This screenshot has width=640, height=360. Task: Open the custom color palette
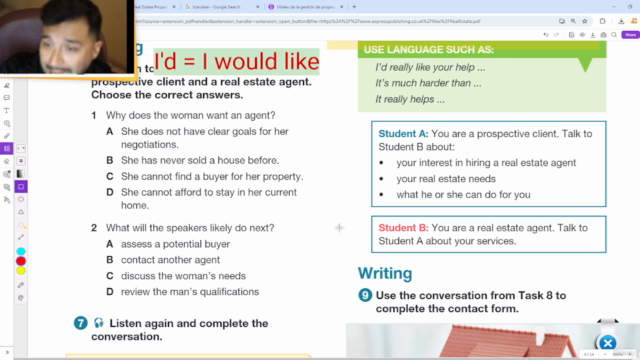(x=21, y=298)
